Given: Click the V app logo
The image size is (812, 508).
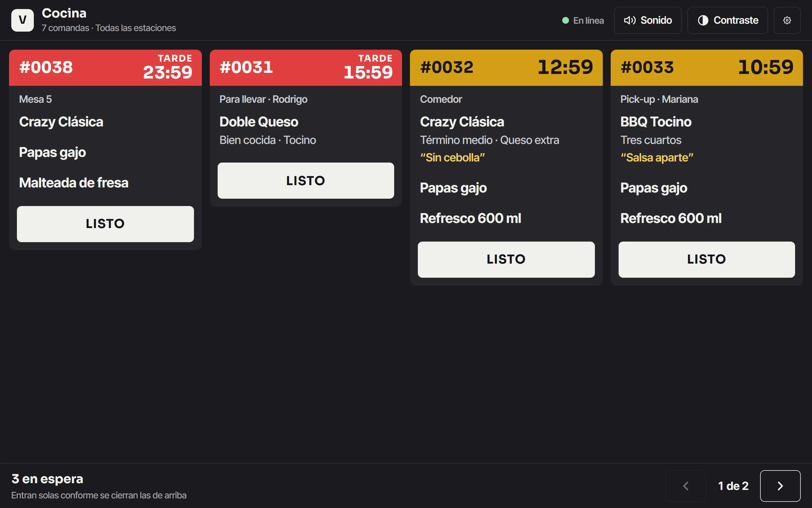Looking at the screenshot, I should [x=23, y=20].
